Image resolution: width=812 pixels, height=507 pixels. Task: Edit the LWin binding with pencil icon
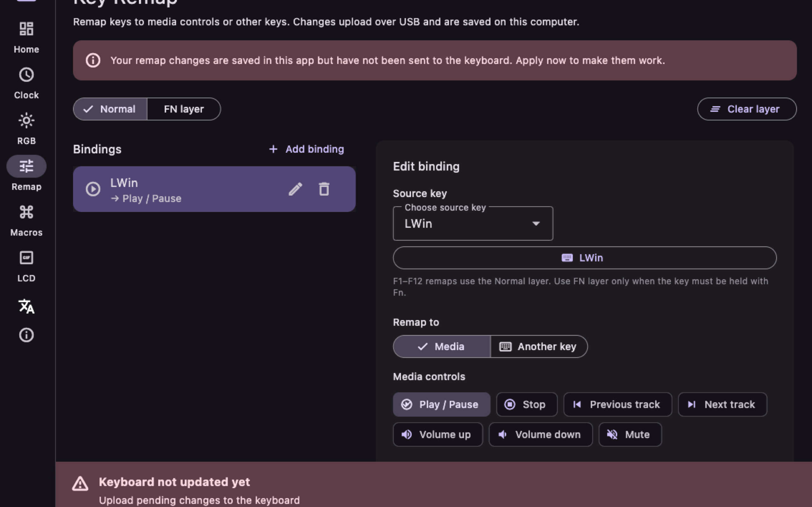pos(295,189)
